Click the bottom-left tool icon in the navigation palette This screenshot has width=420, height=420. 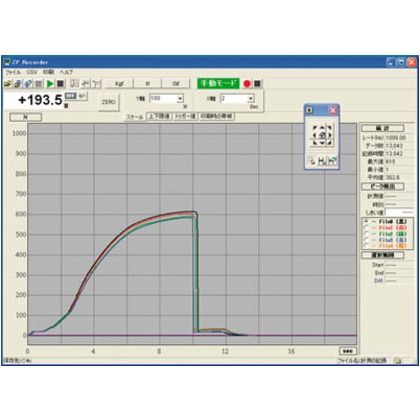coord(312,161)
